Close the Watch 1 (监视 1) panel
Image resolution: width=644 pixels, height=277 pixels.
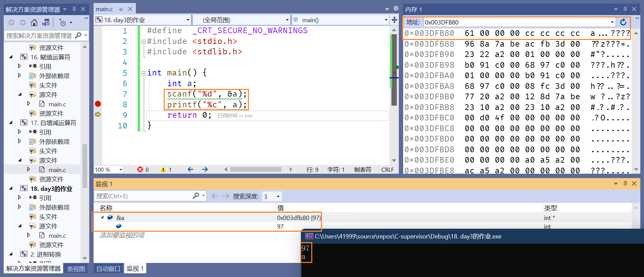pyautogui.click(x=634, y=183)
